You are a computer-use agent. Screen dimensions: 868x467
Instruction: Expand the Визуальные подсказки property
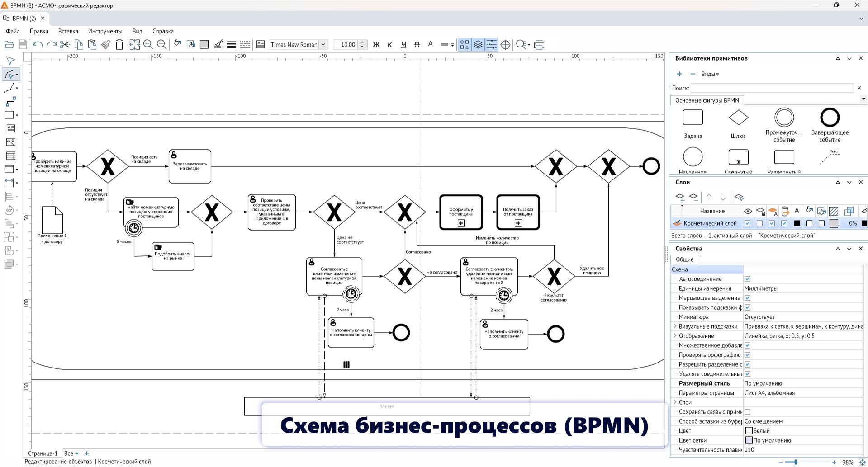coord(675,326)
